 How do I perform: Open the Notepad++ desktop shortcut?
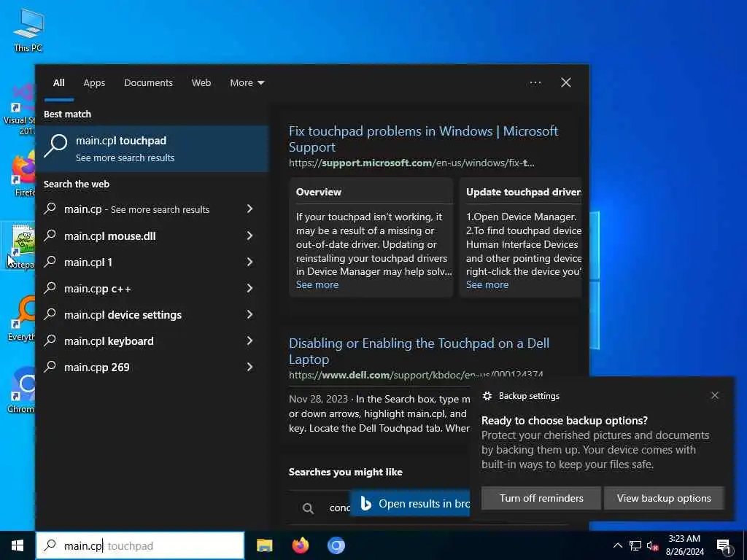pos(20,246)
